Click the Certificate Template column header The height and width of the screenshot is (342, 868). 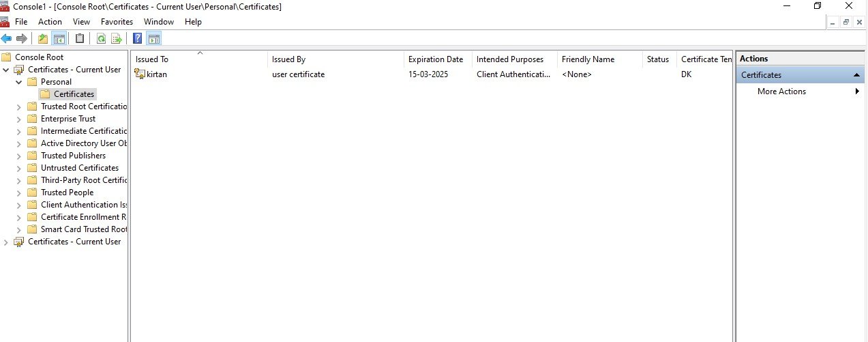704,59
